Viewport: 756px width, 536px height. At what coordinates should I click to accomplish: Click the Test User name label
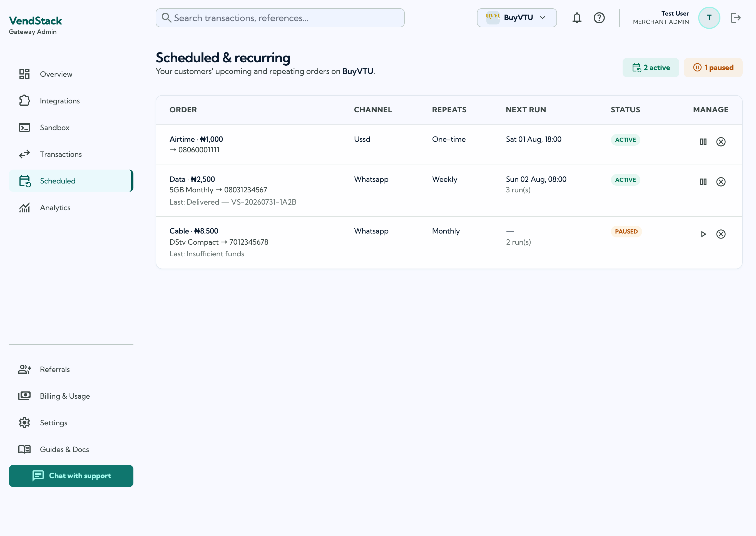pos(675,14)
